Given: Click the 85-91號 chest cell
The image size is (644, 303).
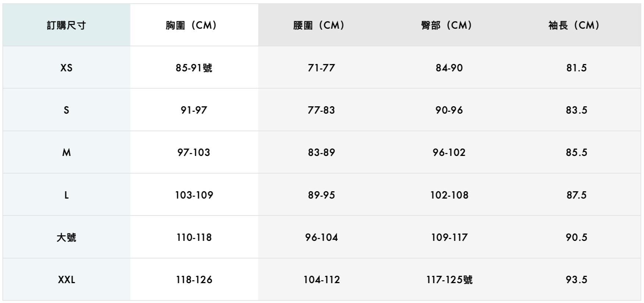Looking at the screenshot, I should 194,68.
